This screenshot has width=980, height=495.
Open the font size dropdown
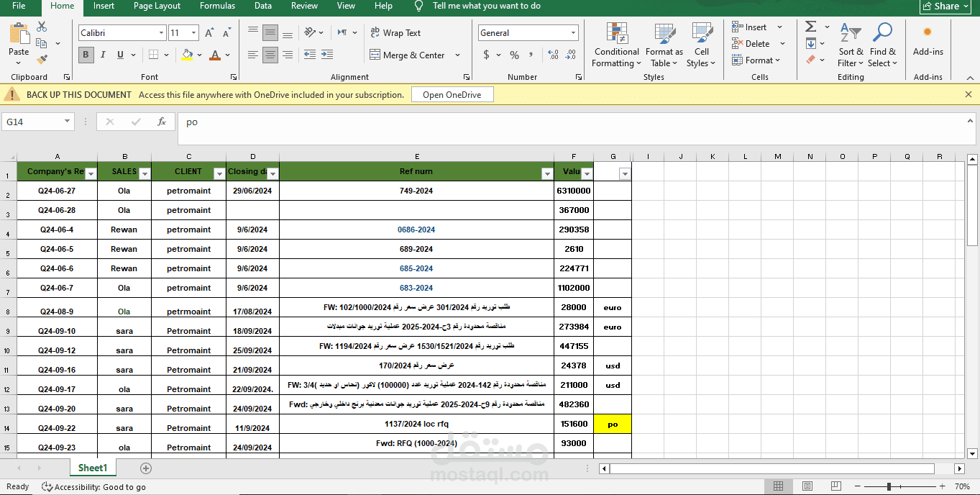pos(193,33)
